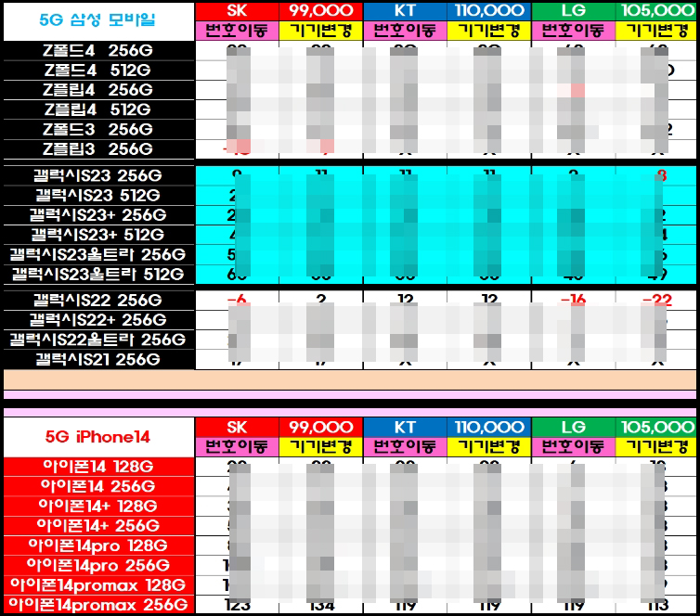700x616 pixels.
Task: Select the '갤럭시S23 256G' model cell
Action: click(98, 175)
